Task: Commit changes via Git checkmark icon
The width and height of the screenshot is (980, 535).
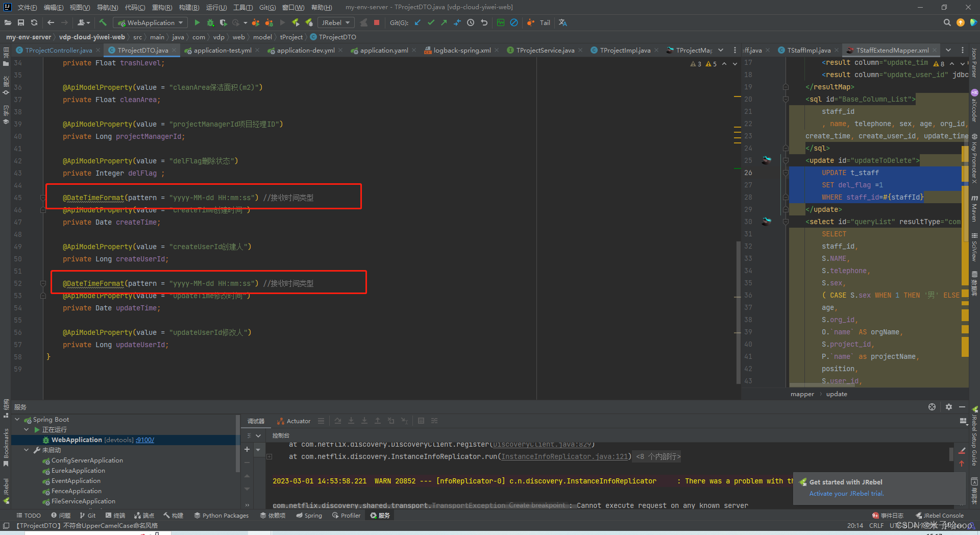Action: click(431, 22)
